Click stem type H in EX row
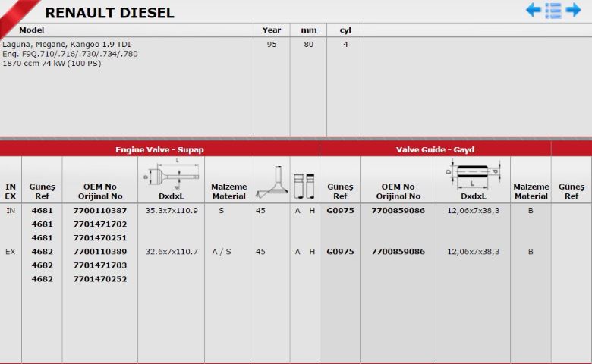Image resolution: width=592 pixels, height=364 pixels. point(312,251)
